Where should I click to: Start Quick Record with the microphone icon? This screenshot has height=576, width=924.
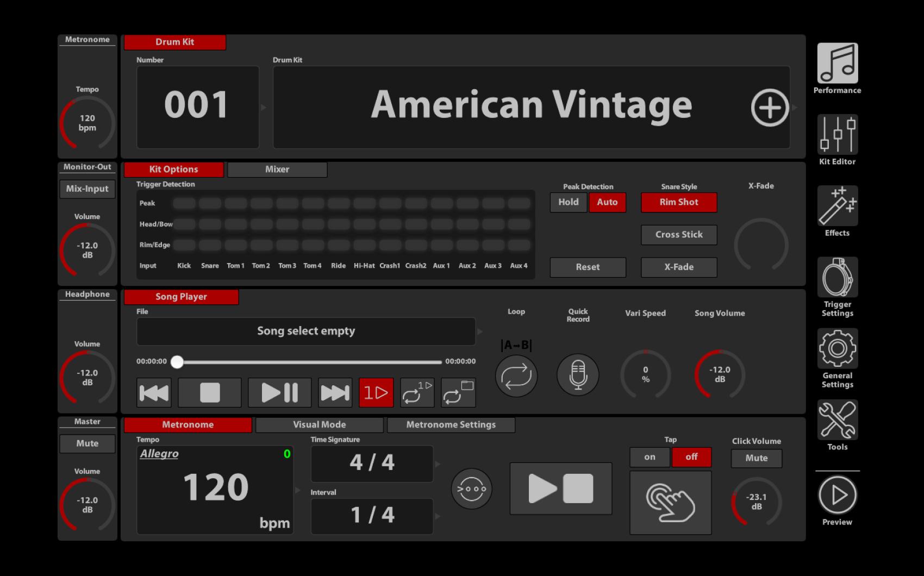(x=577, y=375)
